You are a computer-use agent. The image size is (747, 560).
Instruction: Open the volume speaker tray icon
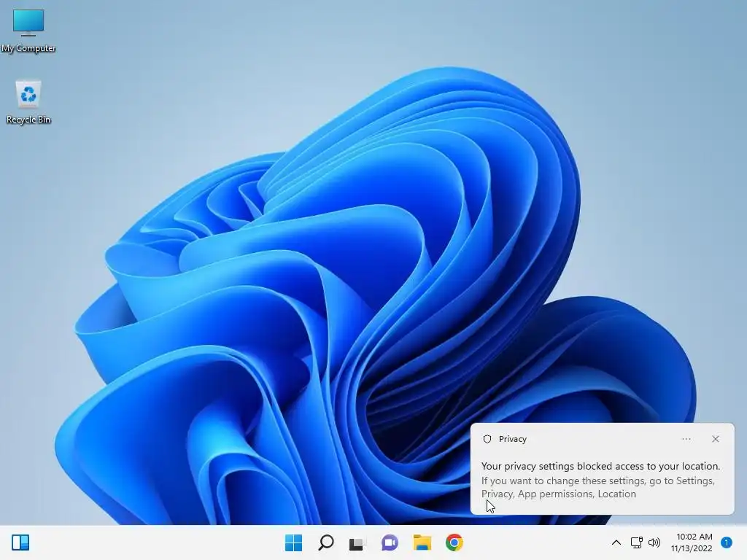[x=654, y=542]
